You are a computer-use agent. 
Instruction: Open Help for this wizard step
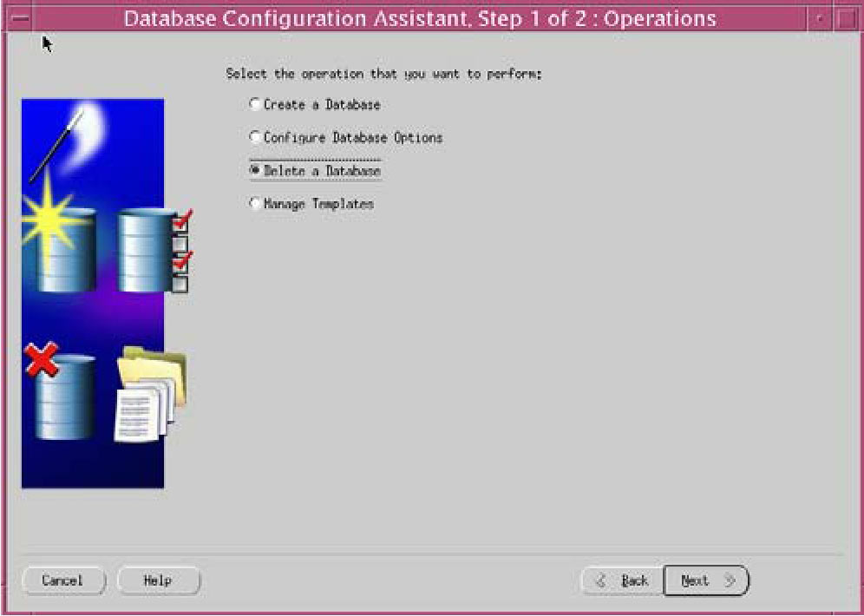[x=159, y=580]
